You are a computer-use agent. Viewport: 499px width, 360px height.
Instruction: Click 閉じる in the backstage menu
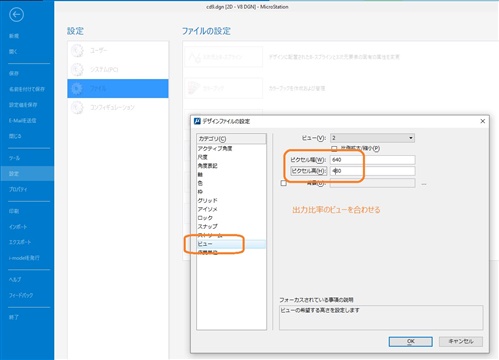click(x=15, y=136)
